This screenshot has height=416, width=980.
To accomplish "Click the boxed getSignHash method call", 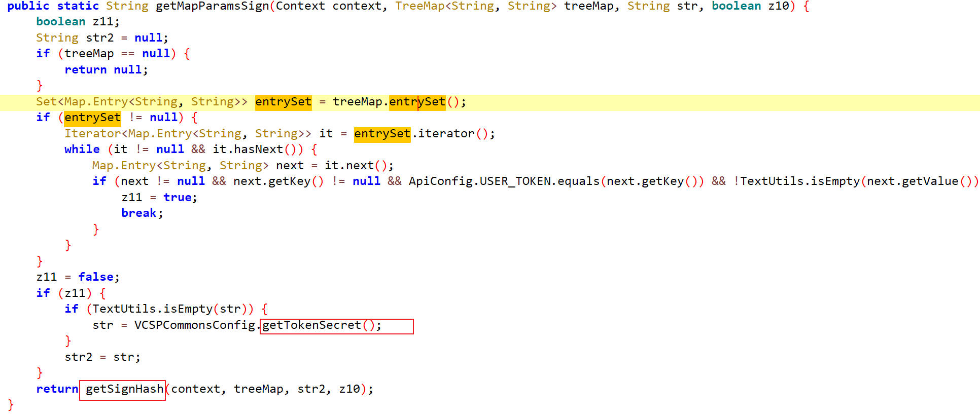I will pos(124,389).
